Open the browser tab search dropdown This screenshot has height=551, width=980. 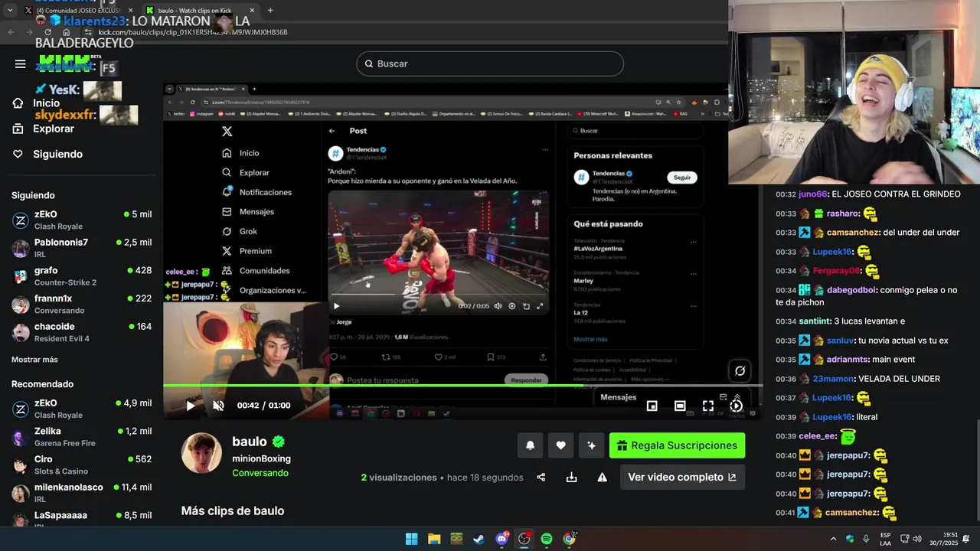[9, 10]
